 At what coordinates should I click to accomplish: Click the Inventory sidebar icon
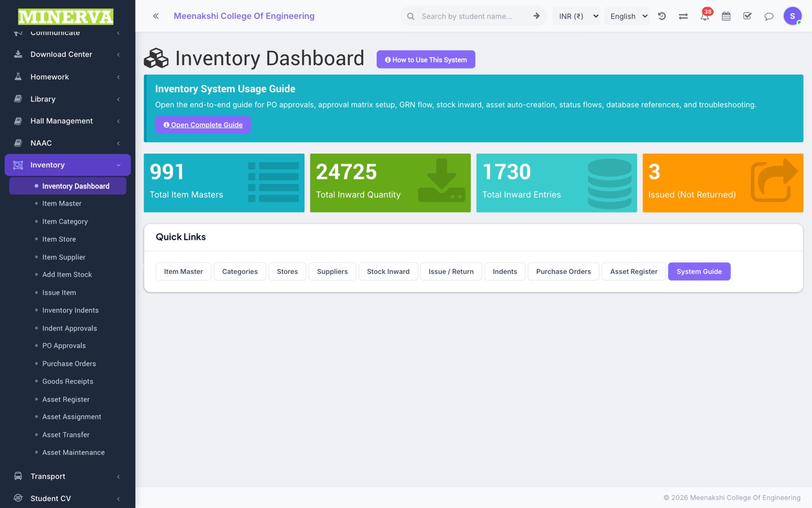pyautogui.click(x=18, y=165)
